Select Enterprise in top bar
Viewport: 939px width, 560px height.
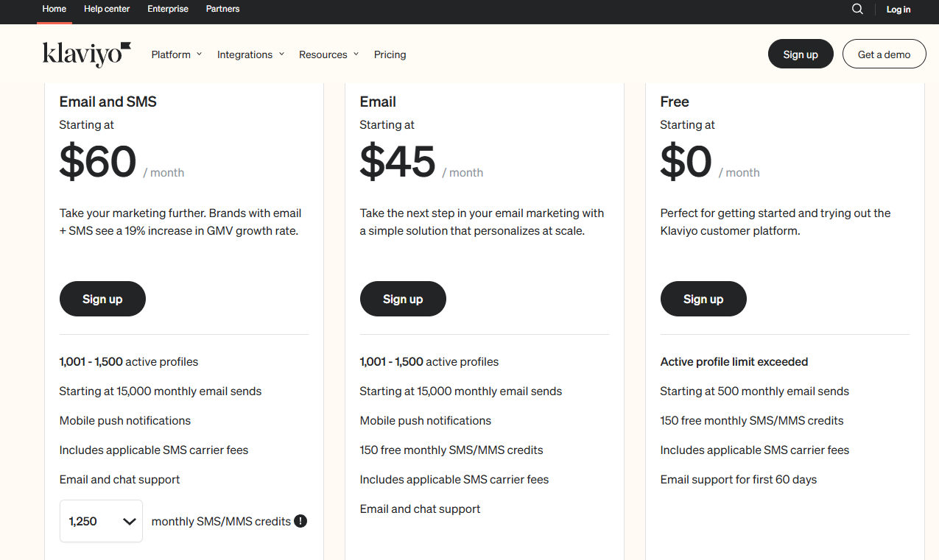tap(168, 9)
